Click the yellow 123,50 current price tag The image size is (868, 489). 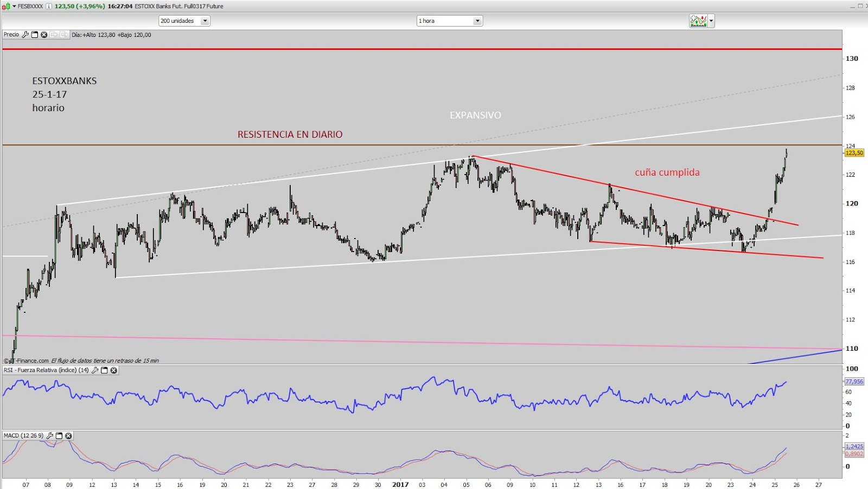[854, 153]
